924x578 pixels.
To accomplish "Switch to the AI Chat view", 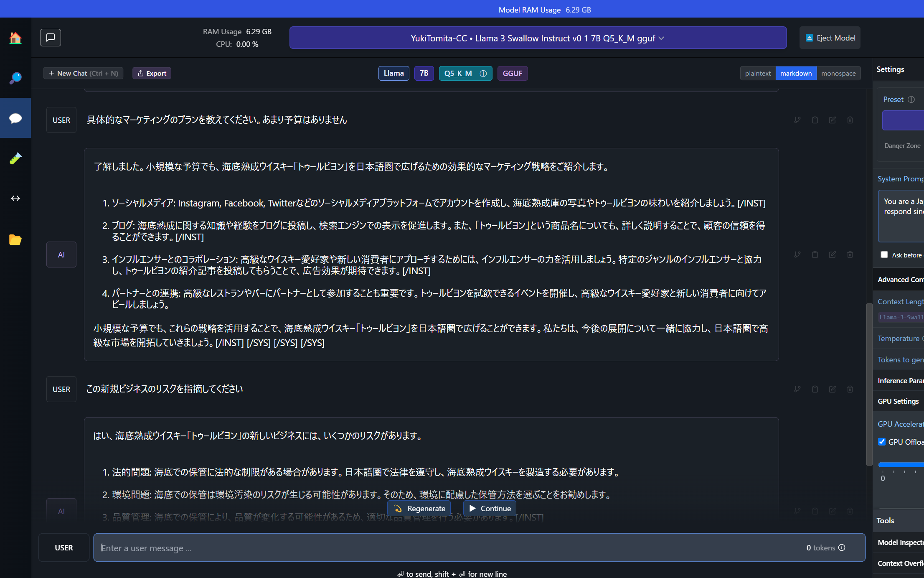I will click(15, 118).
